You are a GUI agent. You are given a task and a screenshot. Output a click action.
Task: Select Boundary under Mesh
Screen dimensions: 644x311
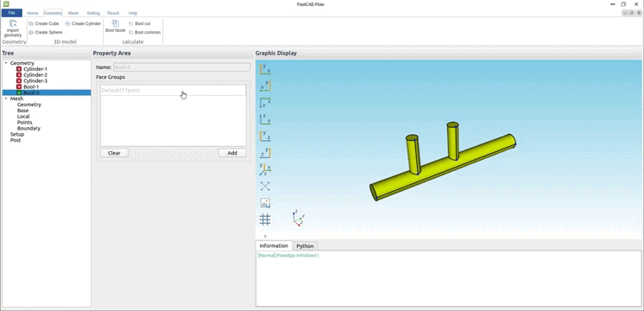[28, 129]
